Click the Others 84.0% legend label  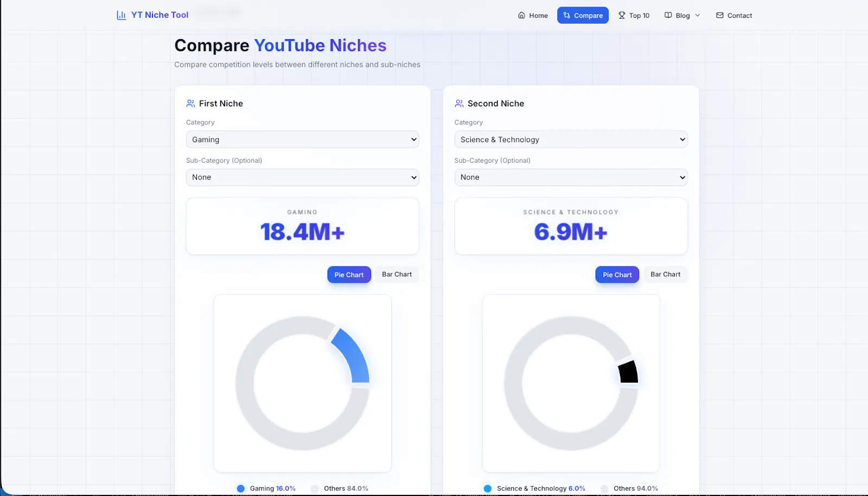[346, 488]
